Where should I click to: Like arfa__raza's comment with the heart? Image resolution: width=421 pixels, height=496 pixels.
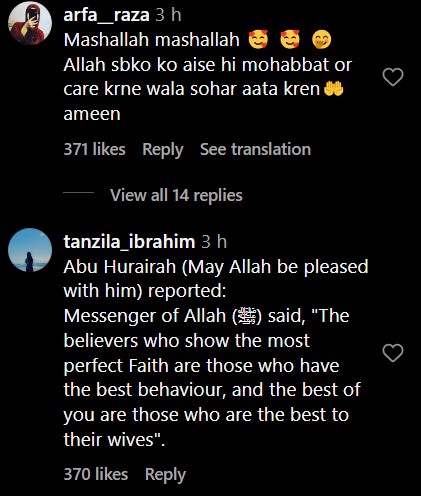coord(393,77)
